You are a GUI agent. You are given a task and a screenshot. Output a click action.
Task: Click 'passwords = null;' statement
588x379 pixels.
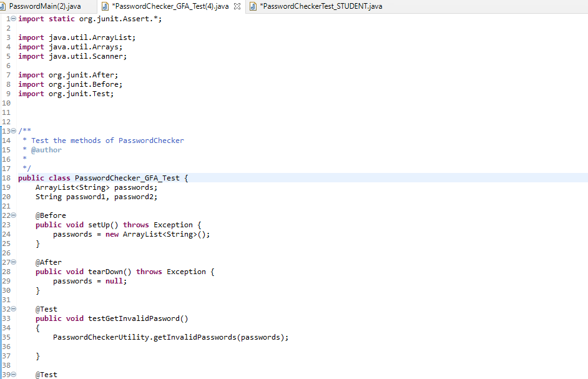90,281
